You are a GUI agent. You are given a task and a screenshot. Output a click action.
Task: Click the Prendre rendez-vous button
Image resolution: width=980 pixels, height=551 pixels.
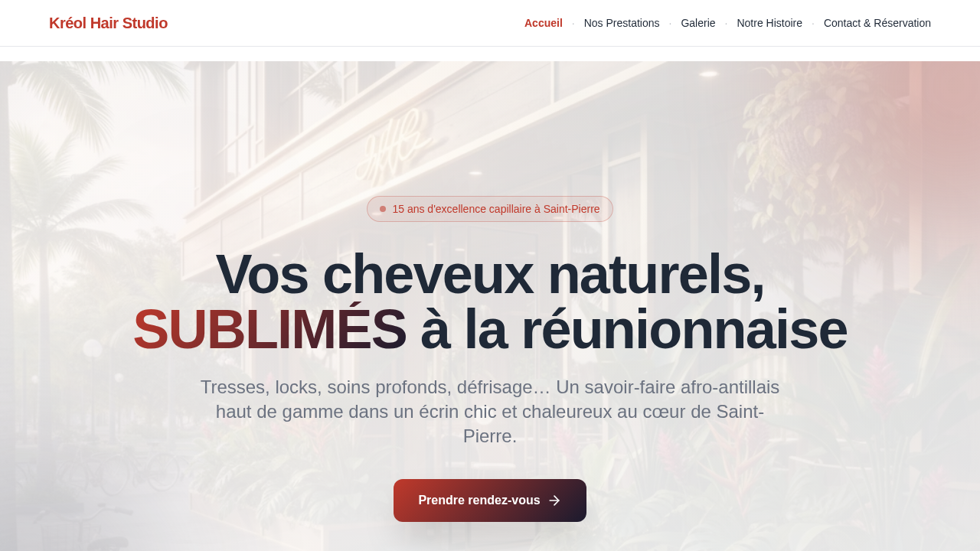click(490, 500)
